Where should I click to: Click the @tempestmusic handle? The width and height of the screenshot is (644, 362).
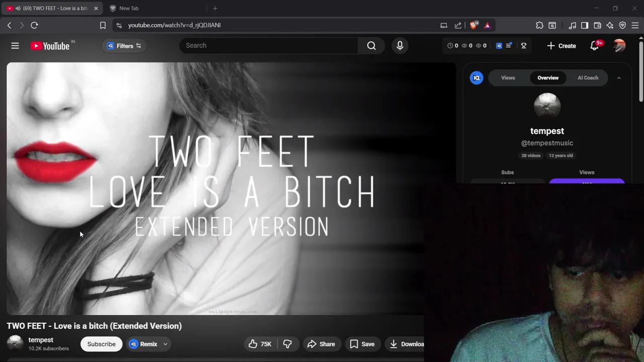tap(547, 143)
